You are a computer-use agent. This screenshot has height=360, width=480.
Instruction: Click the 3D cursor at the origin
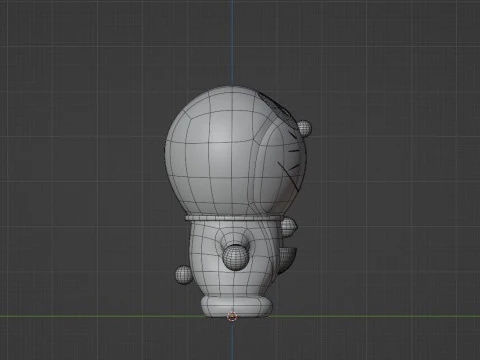(232, 316)
